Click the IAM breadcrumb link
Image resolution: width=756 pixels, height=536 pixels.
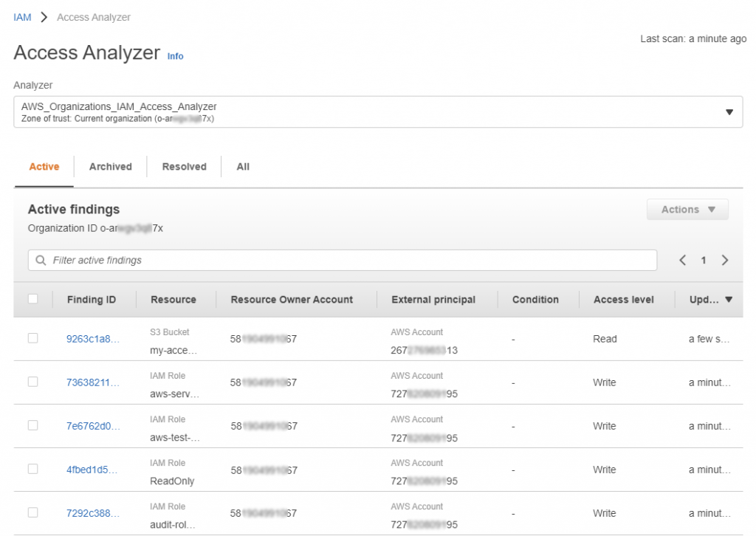point(22,18)
